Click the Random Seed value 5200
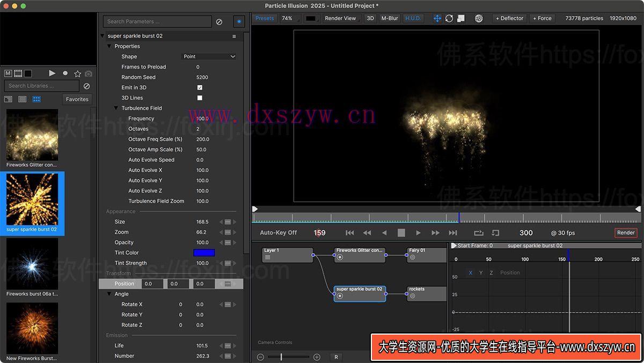 coord(202,77)
